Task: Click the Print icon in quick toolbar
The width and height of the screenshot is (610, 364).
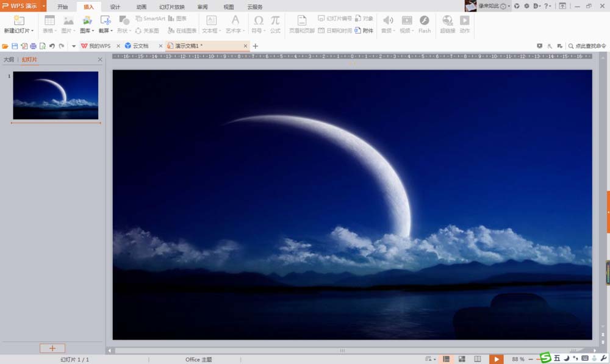Action: click(34, 46)
